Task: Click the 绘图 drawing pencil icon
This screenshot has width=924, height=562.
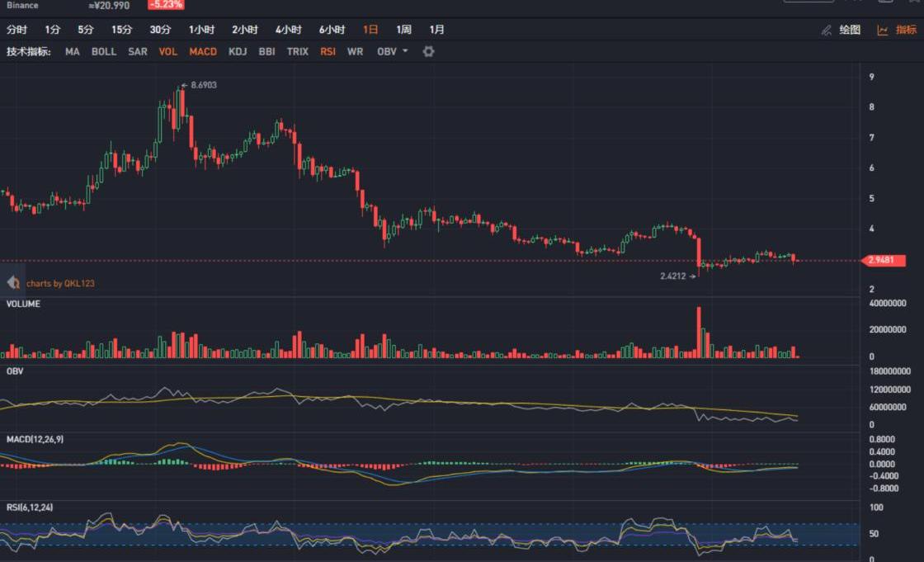Action: click(x=827, y=30)
